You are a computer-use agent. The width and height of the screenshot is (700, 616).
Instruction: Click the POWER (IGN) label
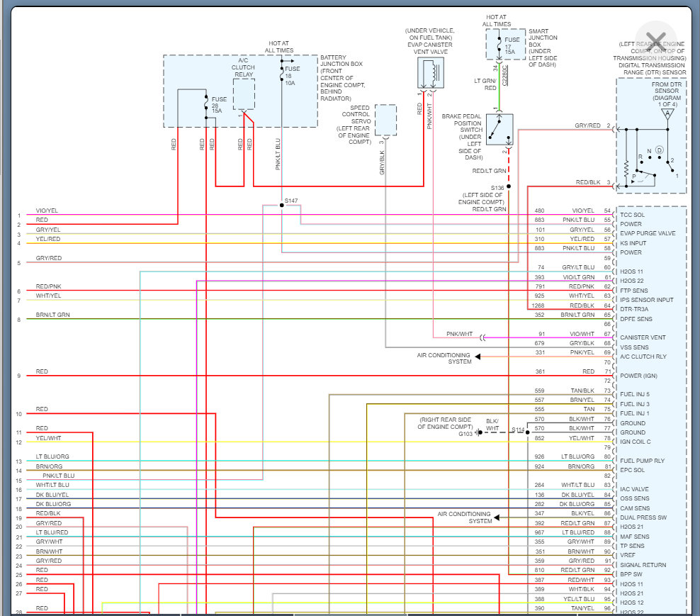click(x=639, y=376)
